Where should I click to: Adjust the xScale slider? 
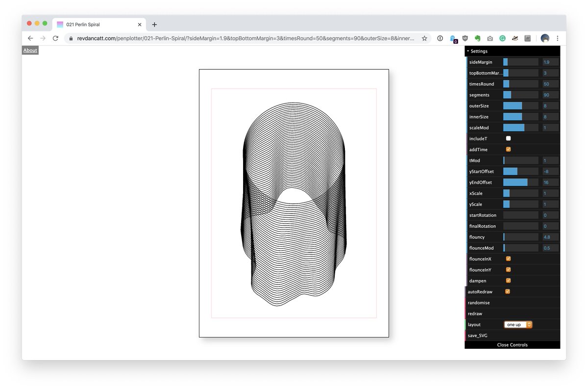521,193
